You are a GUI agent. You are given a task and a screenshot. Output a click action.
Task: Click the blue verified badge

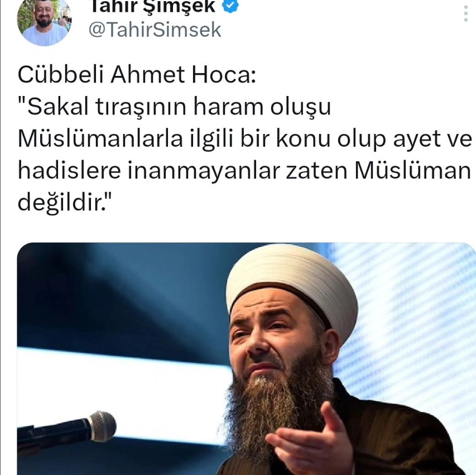click(231, 6)
